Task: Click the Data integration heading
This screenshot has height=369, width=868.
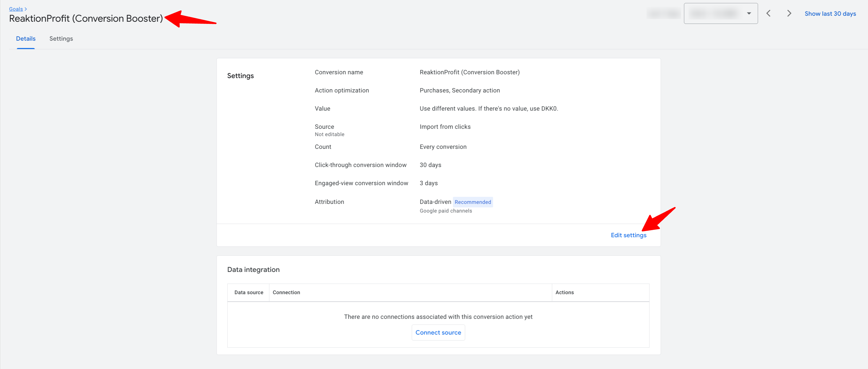Action: coord(253,269)
